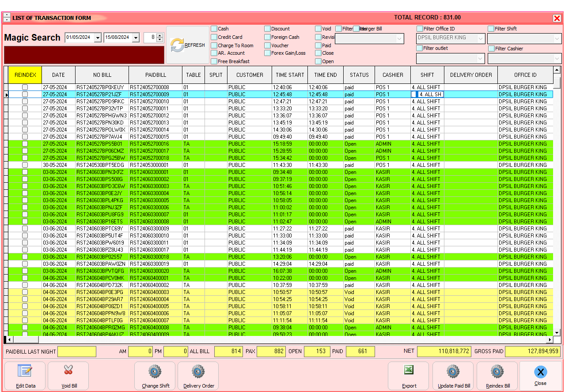
Task: Expand the end date 15/08/2024 dropdown
Action: 136,38
